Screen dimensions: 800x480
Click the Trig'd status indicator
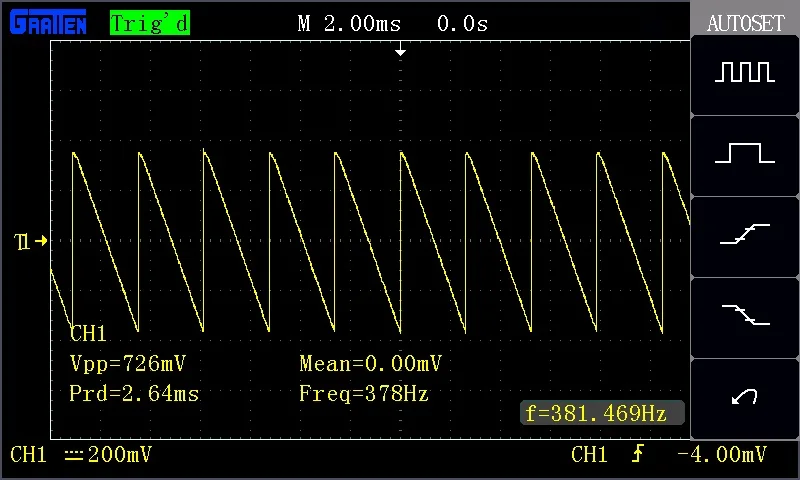150,23
